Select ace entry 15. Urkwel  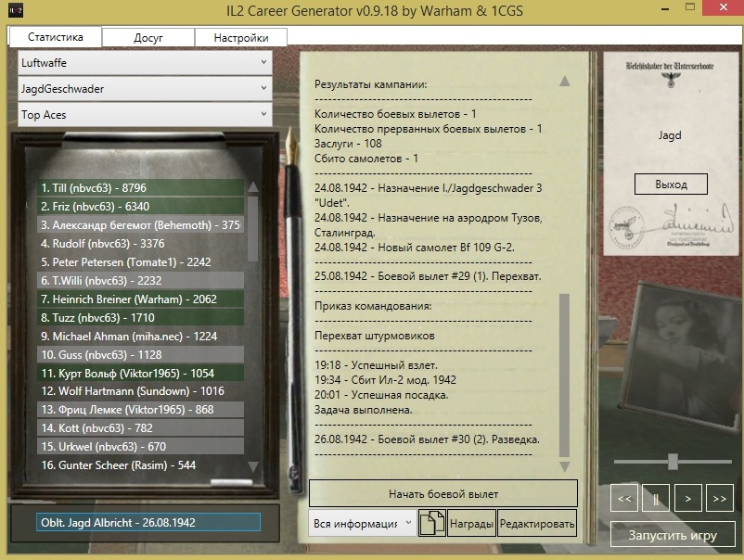coord(140,446)
